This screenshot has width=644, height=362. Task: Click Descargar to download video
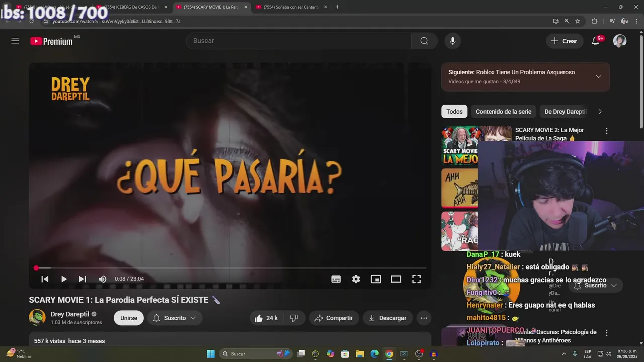coord(388,318)
